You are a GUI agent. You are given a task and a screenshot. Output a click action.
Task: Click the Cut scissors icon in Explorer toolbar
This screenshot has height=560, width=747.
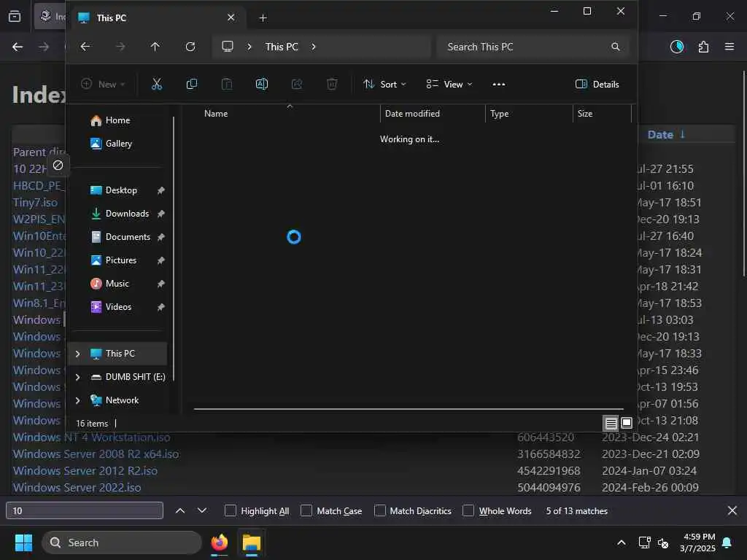pyautogui.click(x=156, y=85)
